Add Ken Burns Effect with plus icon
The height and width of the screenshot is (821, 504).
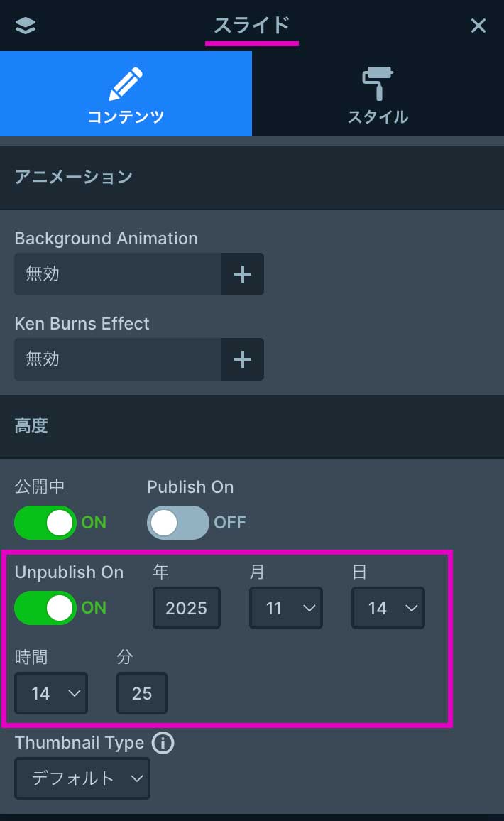(x=243, y=359)
